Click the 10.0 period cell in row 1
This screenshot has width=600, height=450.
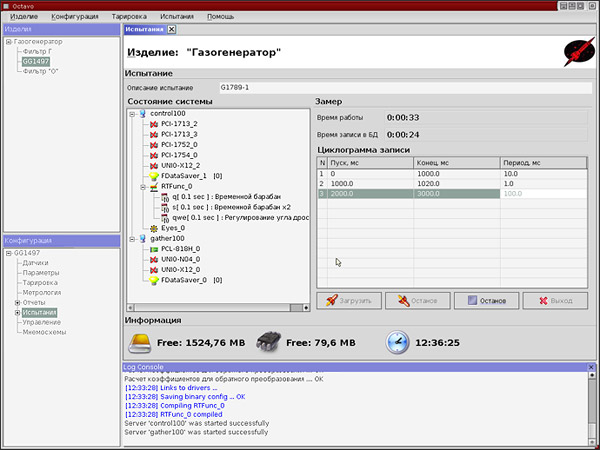click(x=543, y=174)
